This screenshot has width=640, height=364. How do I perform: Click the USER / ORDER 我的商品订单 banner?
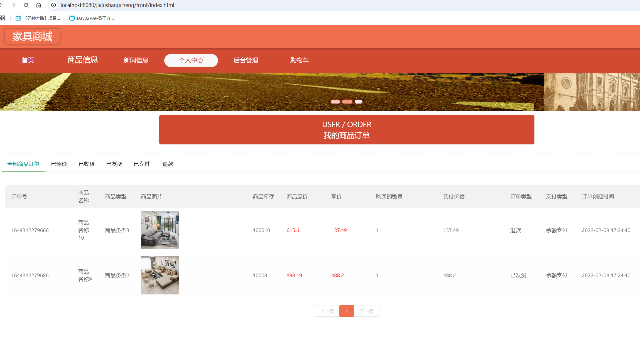[347, 130]
